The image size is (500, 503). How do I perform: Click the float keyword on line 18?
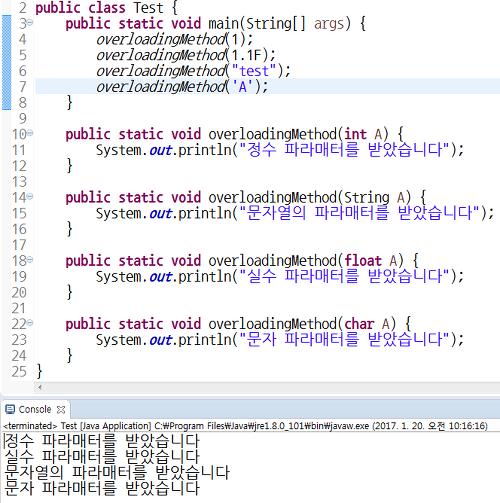(x=363, y=261)
